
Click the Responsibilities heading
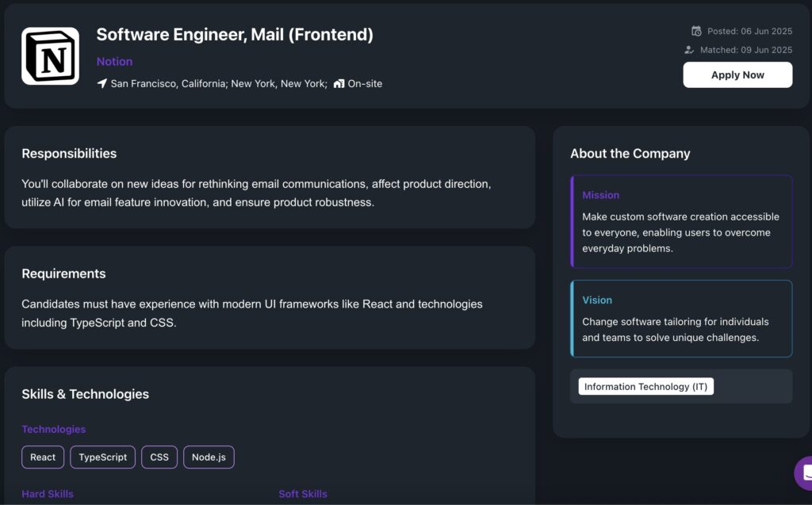(69, 153)
